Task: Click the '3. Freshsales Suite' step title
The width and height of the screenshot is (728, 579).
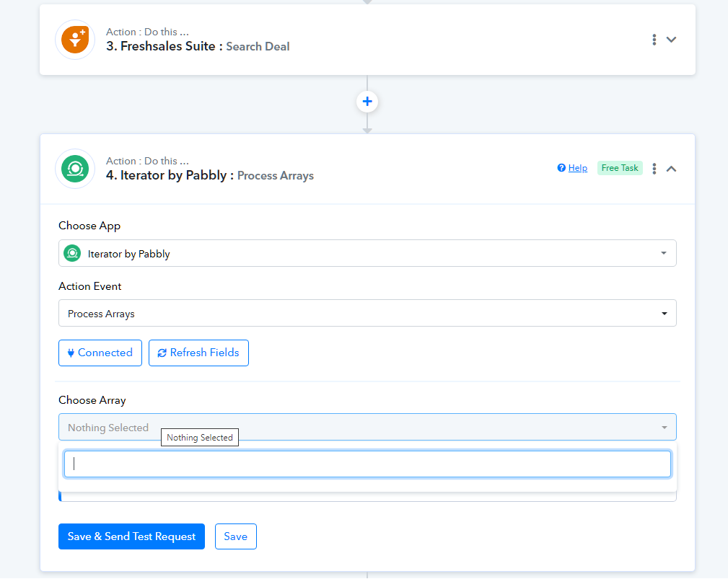Action: click(161, 46)
